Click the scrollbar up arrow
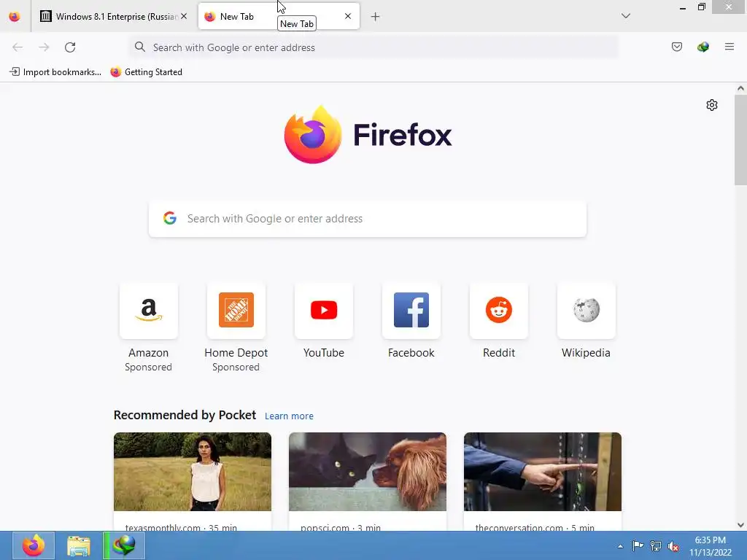 point(740,88)
